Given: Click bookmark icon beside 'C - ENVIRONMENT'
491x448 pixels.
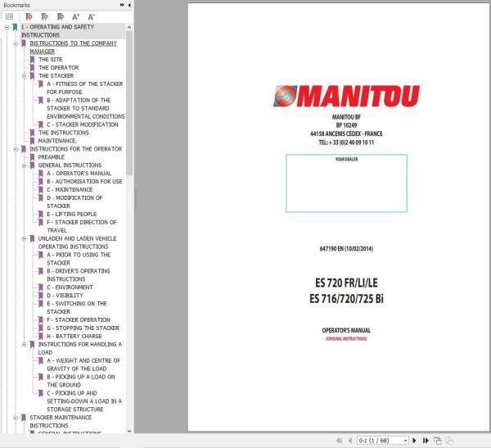Looking at the screenshot, I should 40,287.
